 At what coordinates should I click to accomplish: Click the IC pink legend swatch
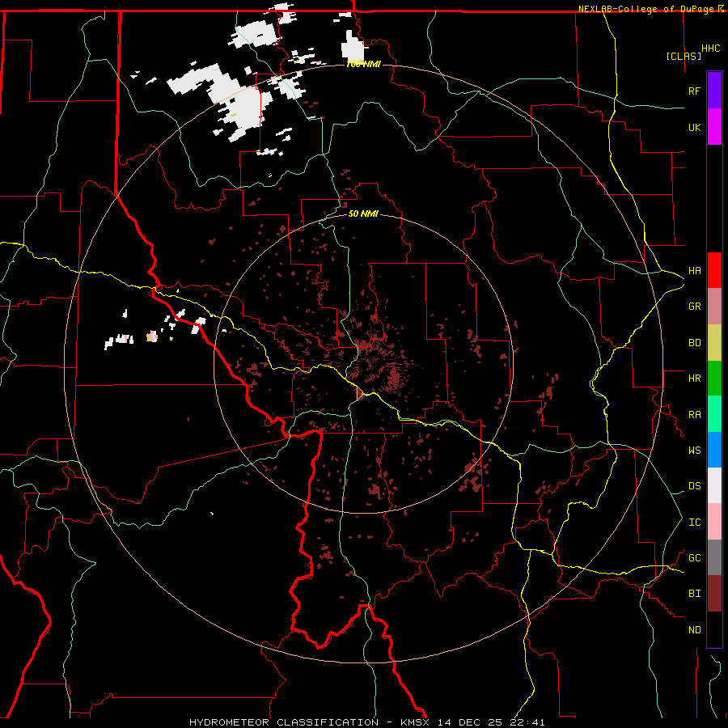pyautogui.click(x=714, y=522)
